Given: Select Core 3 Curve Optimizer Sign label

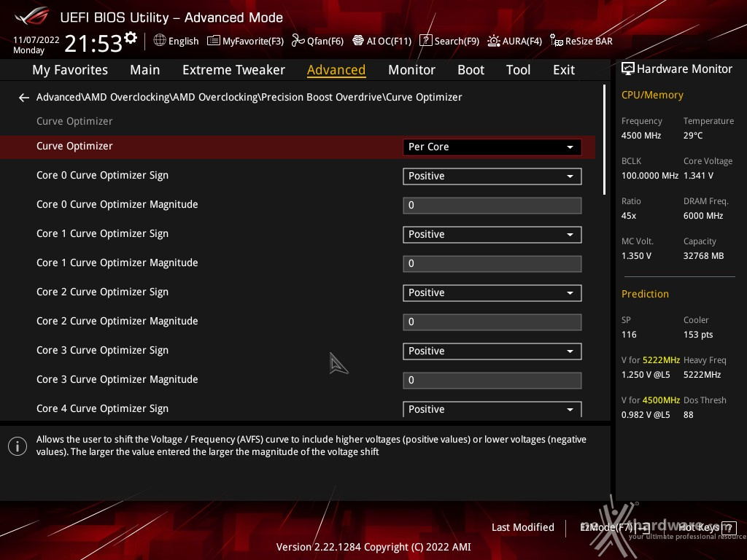Looking at the screenshot, I should coord(102,351).
